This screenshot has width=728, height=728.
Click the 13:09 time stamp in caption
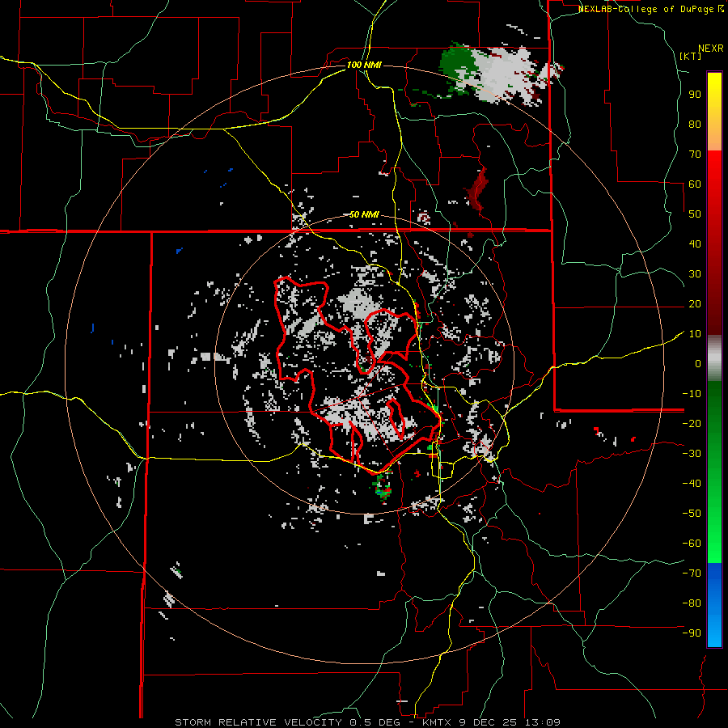click(544, 722)
